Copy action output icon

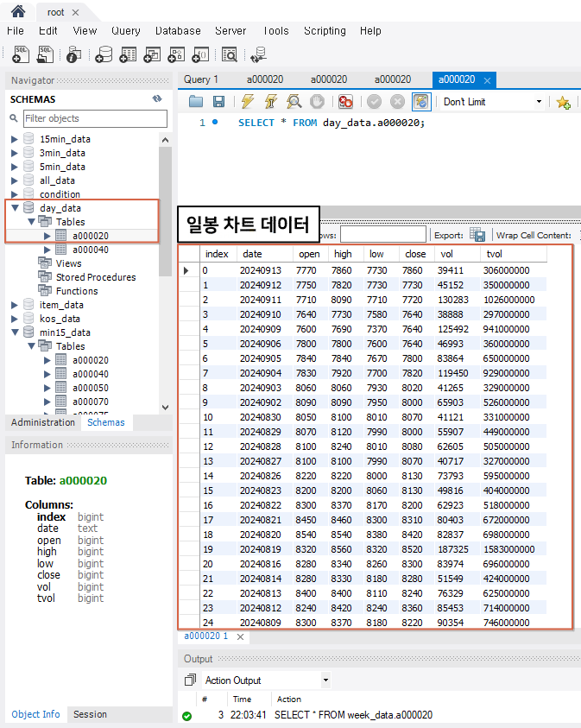point(190,681)
